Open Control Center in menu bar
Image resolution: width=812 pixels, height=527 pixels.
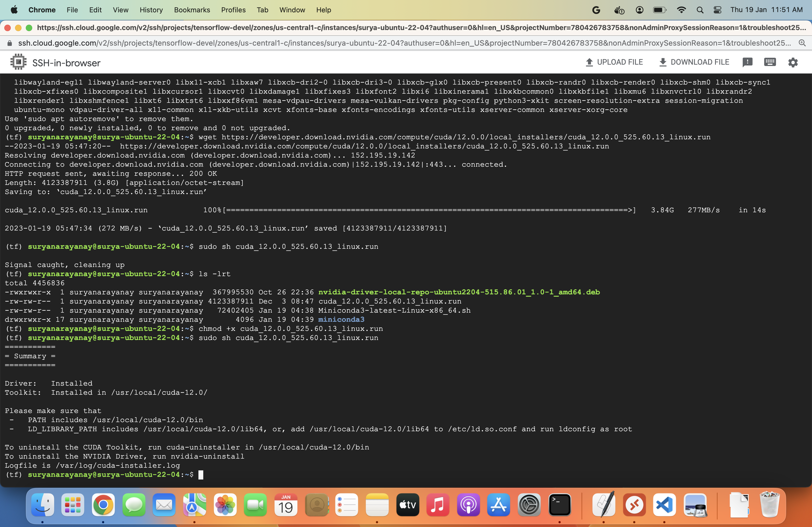pyautogui.click(x=717, y=10)
